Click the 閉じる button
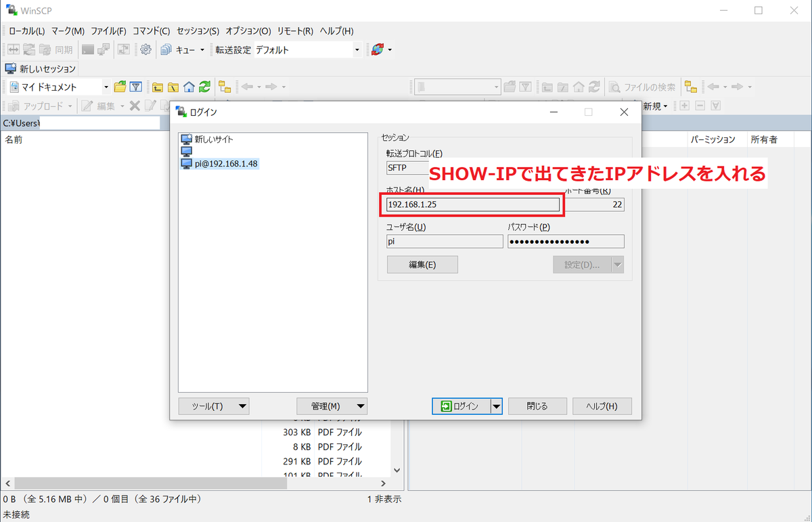 coord(537,406)
